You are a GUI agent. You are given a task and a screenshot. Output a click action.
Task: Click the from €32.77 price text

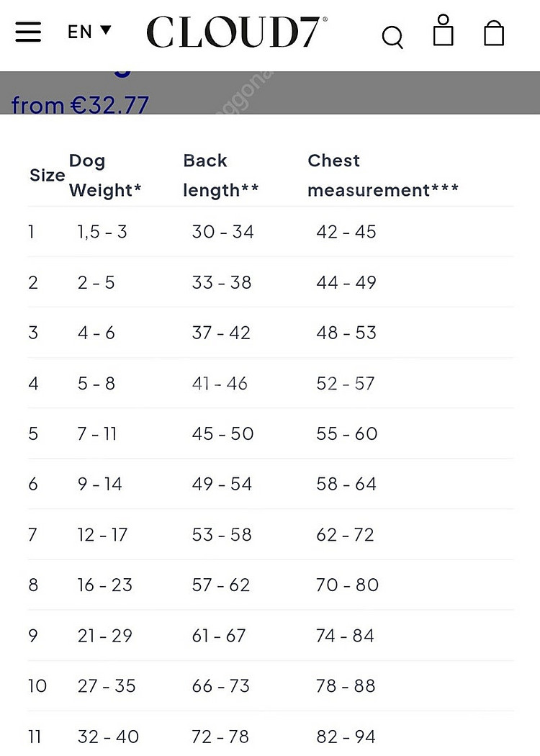80,104
